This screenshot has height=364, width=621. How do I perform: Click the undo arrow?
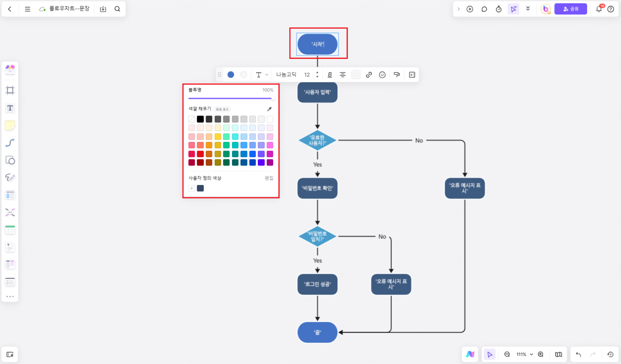(579, 355)
